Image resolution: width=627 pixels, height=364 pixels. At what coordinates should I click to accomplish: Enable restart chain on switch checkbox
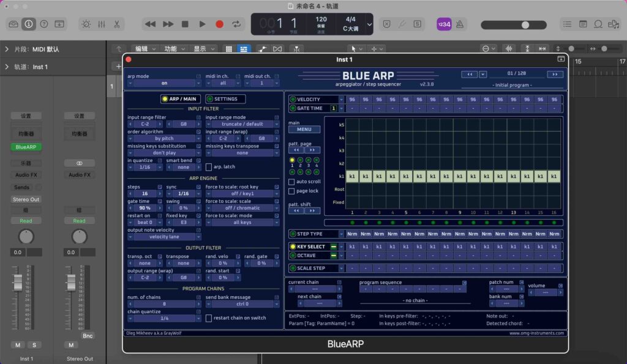[x=209, y=318]
